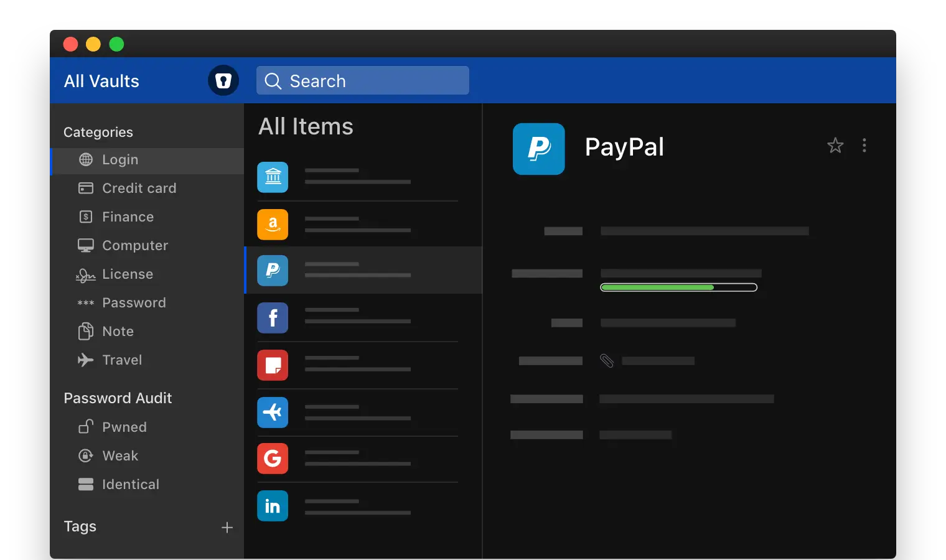Image resolution: width=946 pixels, height=560 pixels.
Task: Expand the Tags section
Action: pyautogui.click(x=80, y=526)
